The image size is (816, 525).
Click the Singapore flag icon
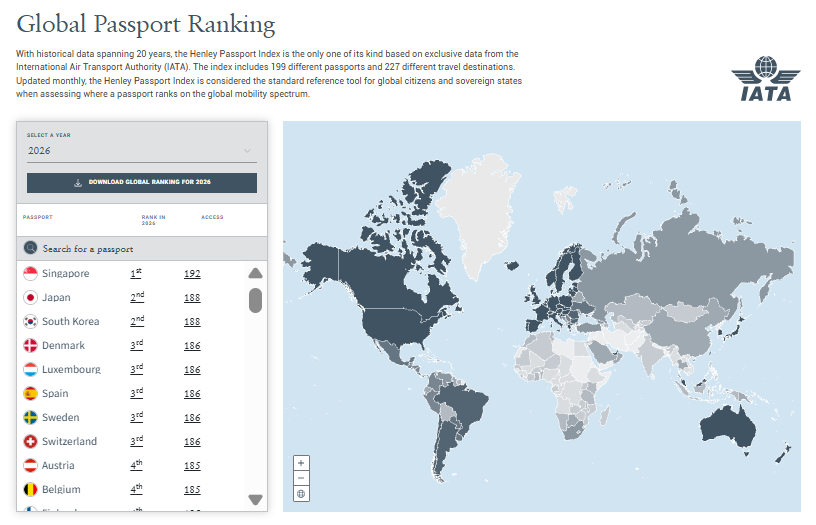[30, 274]
